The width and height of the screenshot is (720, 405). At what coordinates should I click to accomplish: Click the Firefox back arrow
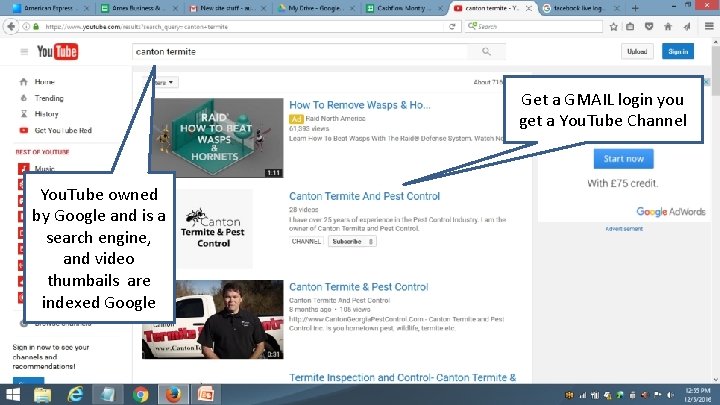[11, 27]
